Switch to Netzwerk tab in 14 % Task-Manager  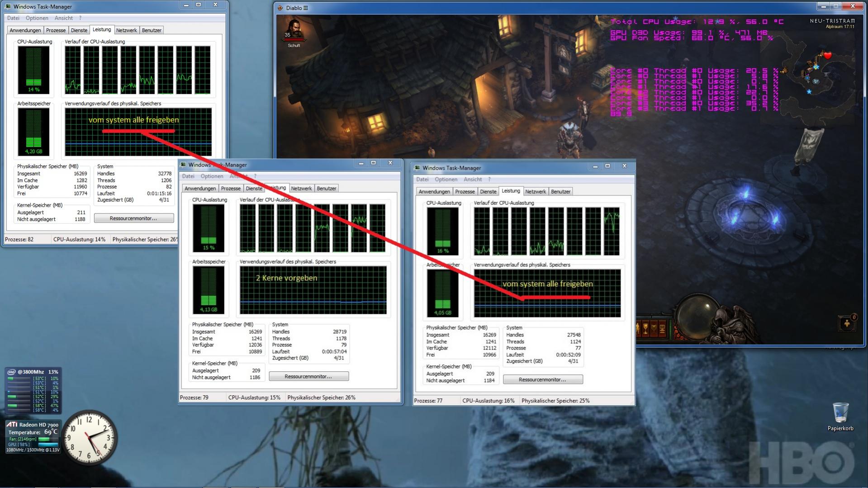point(126,30)
